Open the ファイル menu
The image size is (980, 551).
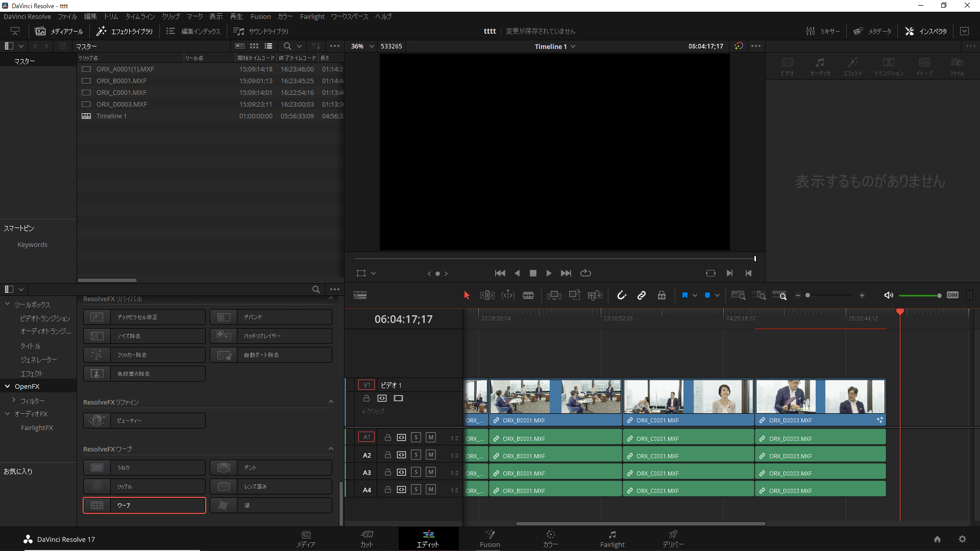[x=67, y=16]
